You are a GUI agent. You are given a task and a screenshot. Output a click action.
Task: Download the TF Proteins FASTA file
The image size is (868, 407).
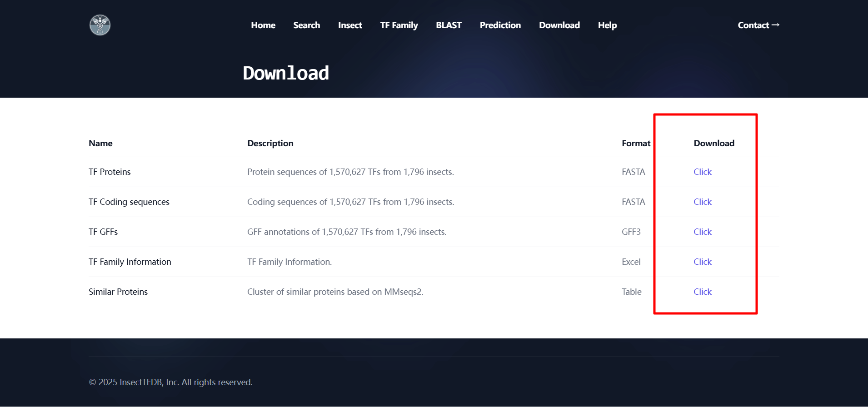(702, 172)
